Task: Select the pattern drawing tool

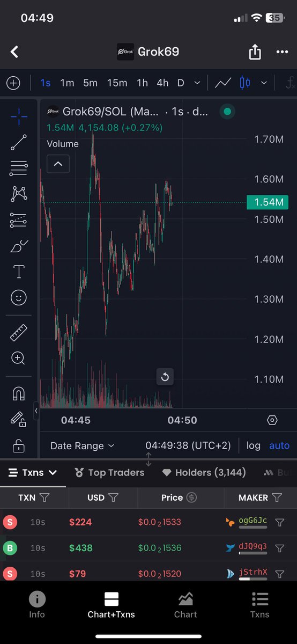Action: pos(19,194)
